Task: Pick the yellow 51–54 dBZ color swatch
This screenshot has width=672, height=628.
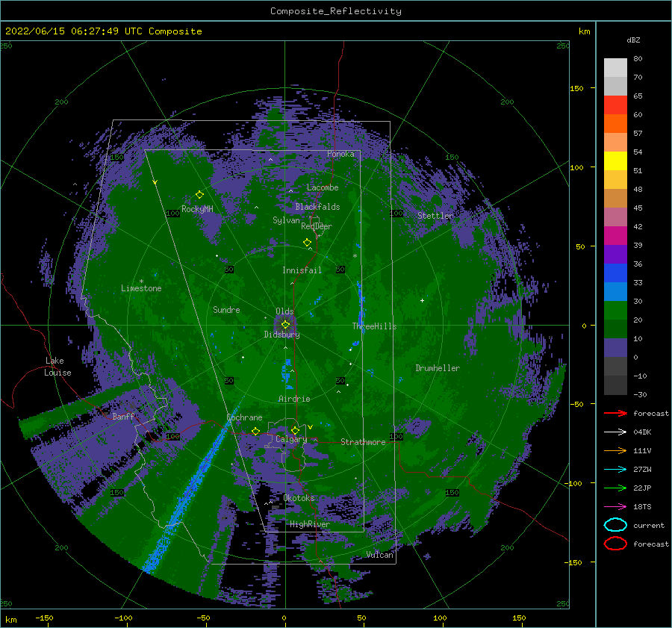Action: [615, 161]
